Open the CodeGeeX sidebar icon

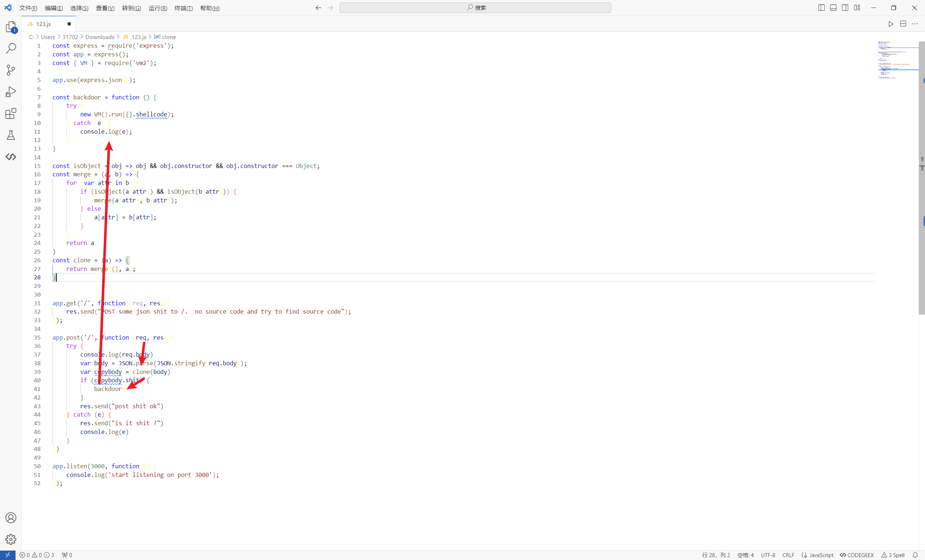[11, 156]
